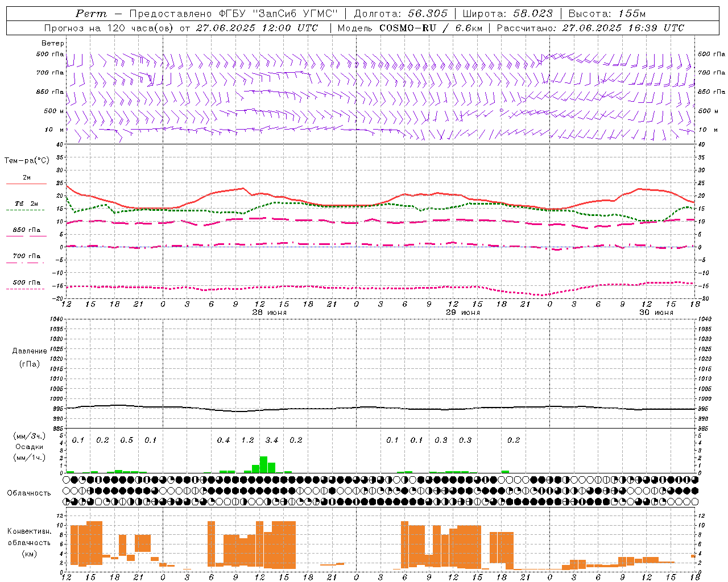Select the latitude value "Широта: 58.023"

tap(507, 14)
